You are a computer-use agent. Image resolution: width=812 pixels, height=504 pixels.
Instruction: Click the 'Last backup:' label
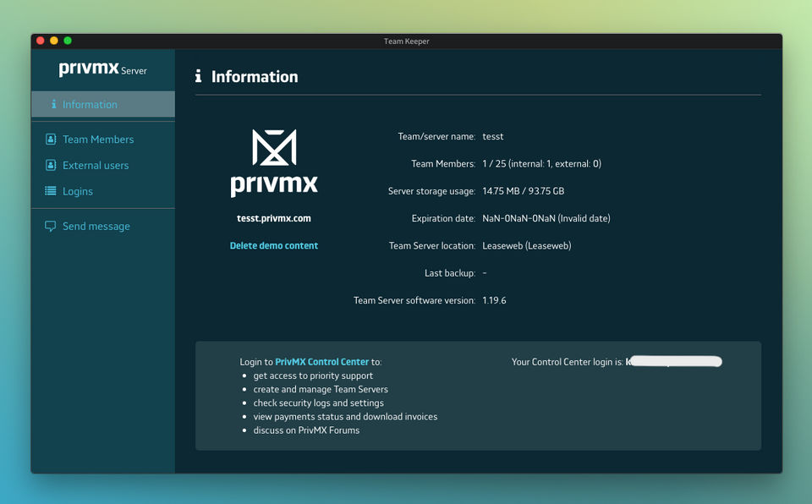450,273
